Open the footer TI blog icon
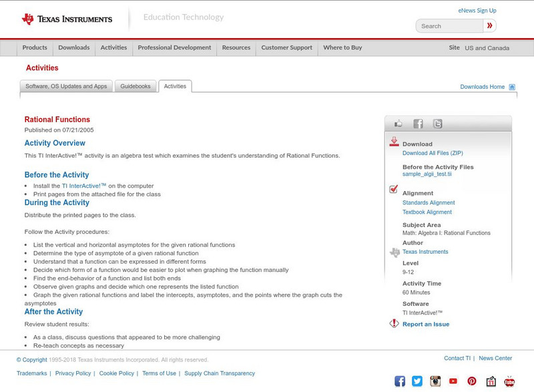534x392 pixels. 491,381
